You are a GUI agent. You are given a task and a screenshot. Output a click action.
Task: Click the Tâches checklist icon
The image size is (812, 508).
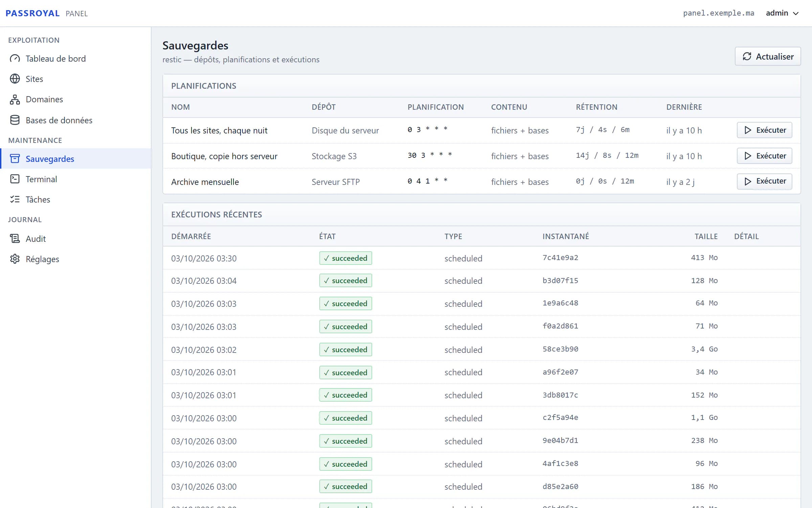(x=15, y=199)
